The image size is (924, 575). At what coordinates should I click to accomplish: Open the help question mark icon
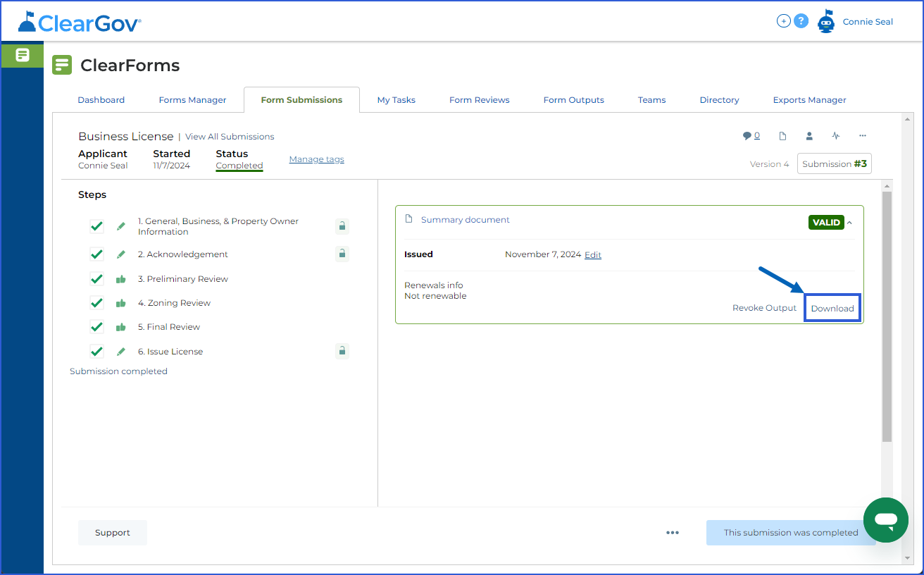801,20
